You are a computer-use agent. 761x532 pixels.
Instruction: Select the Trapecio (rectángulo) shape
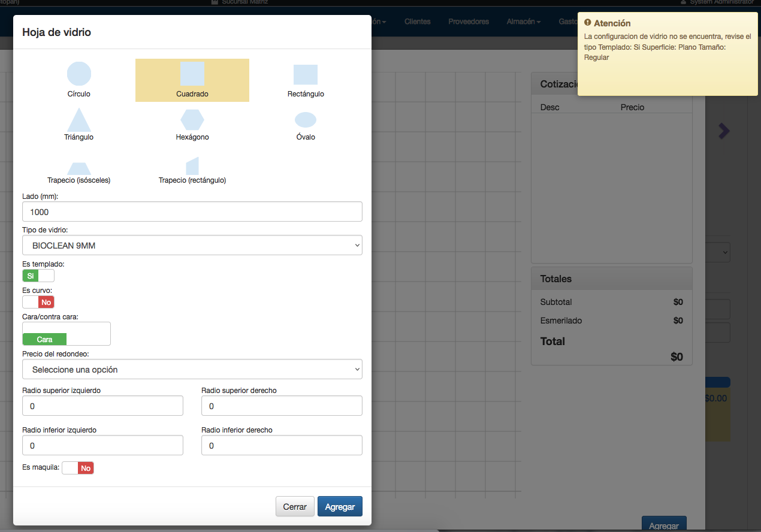click(192, 167)
